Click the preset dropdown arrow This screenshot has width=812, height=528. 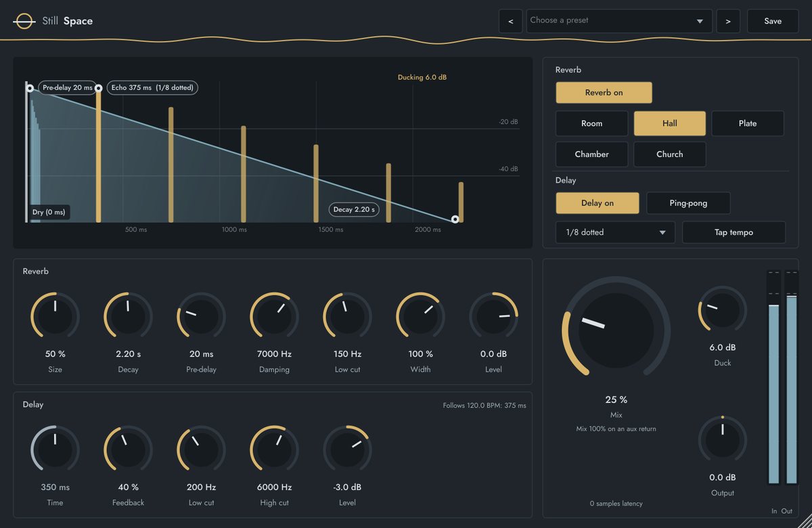point(700,22)
